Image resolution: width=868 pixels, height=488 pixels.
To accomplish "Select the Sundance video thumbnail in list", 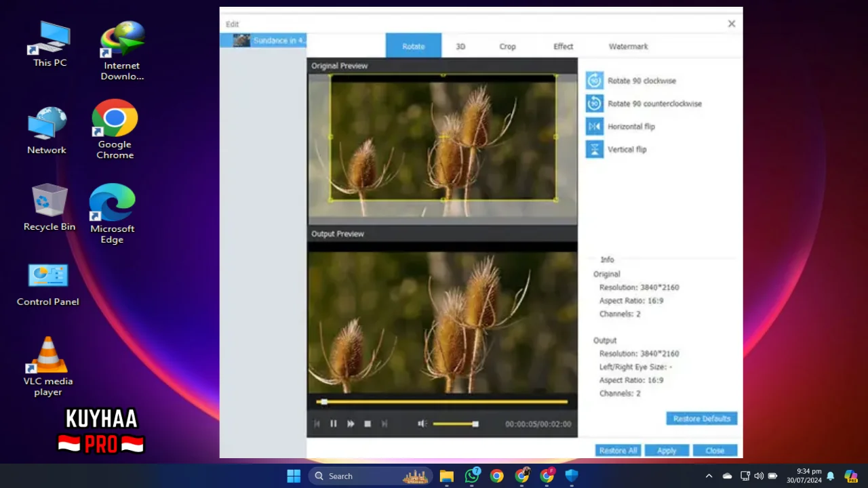I will 241,41.
